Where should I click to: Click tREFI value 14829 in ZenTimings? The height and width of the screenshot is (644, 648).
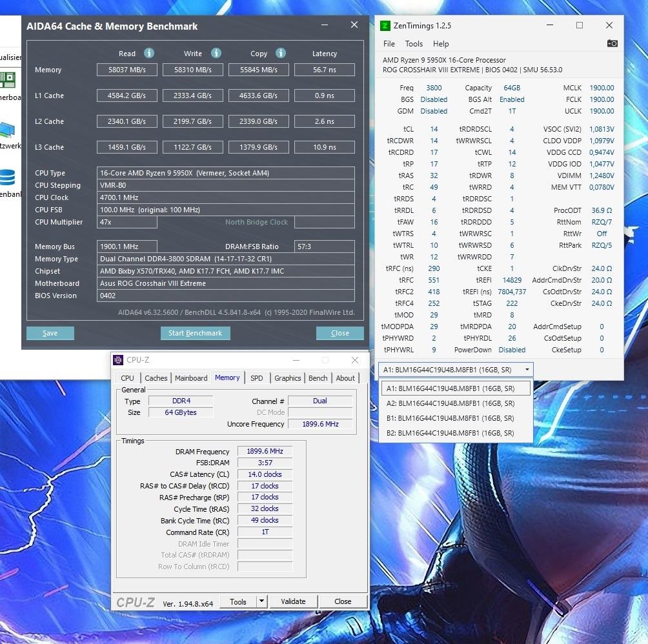tap(512, 280)
